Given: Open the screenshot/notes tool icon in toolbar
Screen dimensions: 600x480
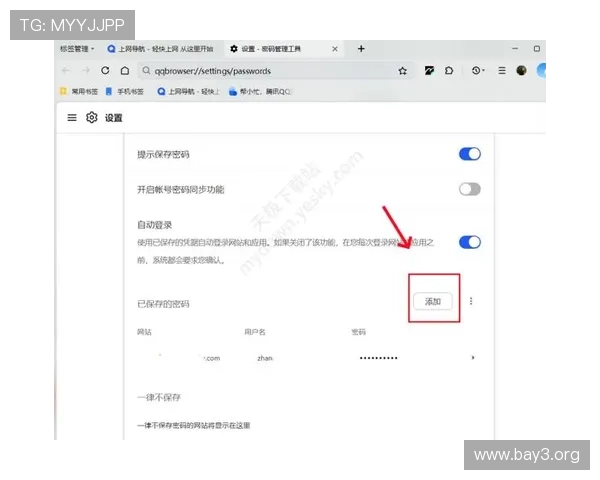Looking at the screenshot, I should coord(429,70).
